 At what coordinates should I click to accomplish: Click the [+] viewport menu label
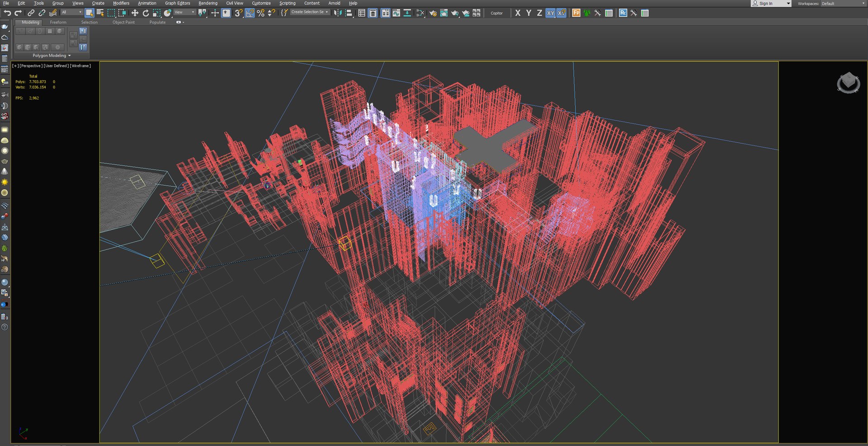click(15, 66)
